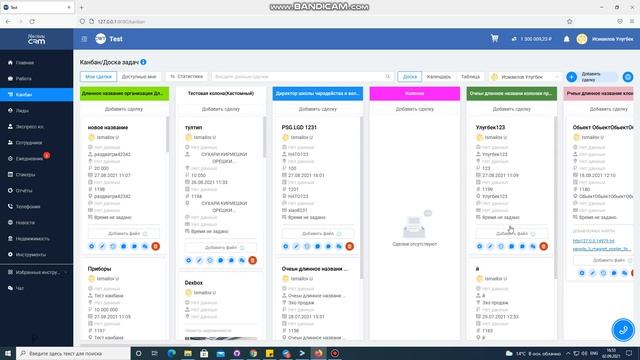640x360 pixels.
Task: Open Chrome icon in the taskbar
Action: point(253,353)
